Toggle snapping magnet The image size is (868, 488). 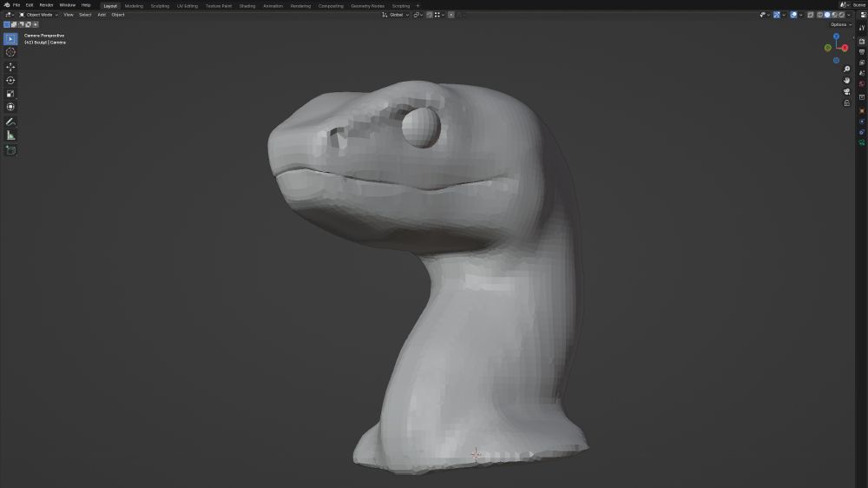pos(429,15)
